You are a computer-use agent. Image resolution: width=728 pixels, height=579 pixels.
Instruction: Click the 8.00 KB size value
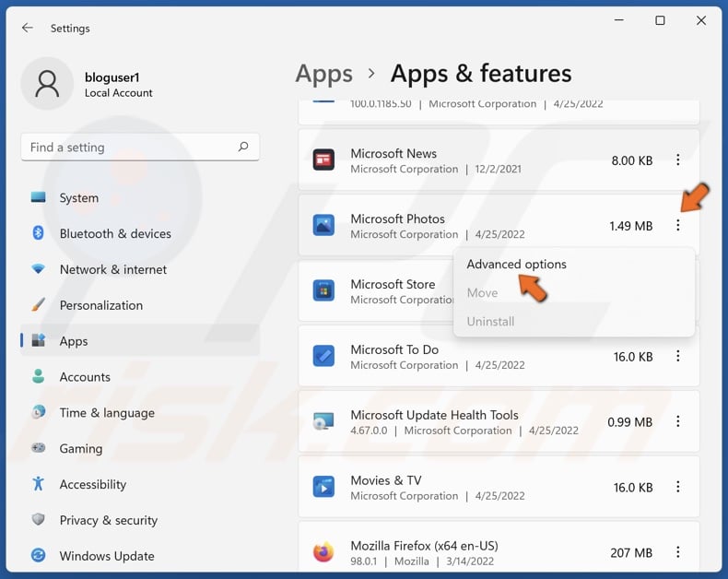tap(632, 160)
